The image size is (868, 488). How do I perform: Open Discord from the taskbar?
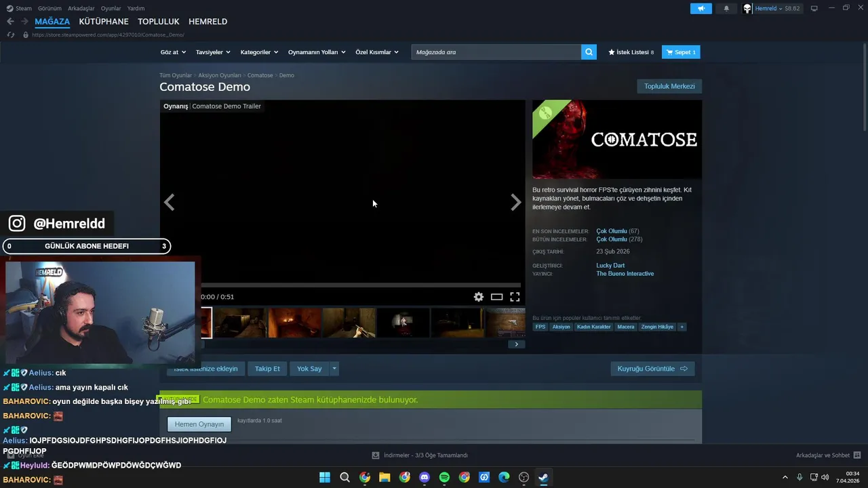[425, 477]
